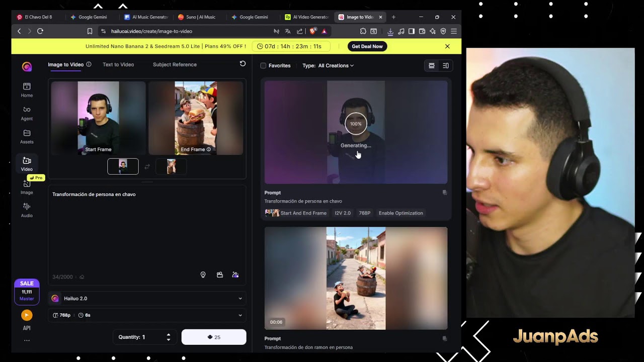Viewport: 644px width, 362px height.
Task: Copy prompt of the generating video
Action: (x=444, y=193)
